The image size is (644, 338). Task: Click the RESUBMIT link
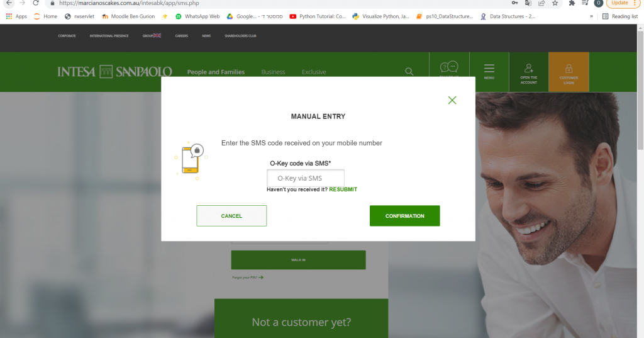coord(343,189)
